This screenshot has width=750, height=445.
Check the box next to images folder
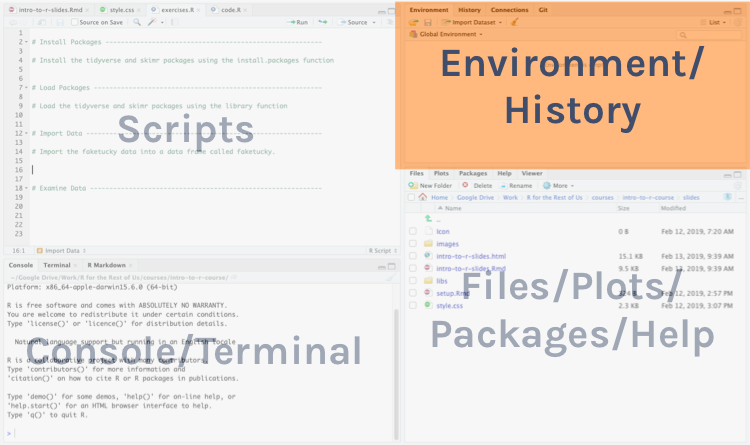(x=413, y=244)
